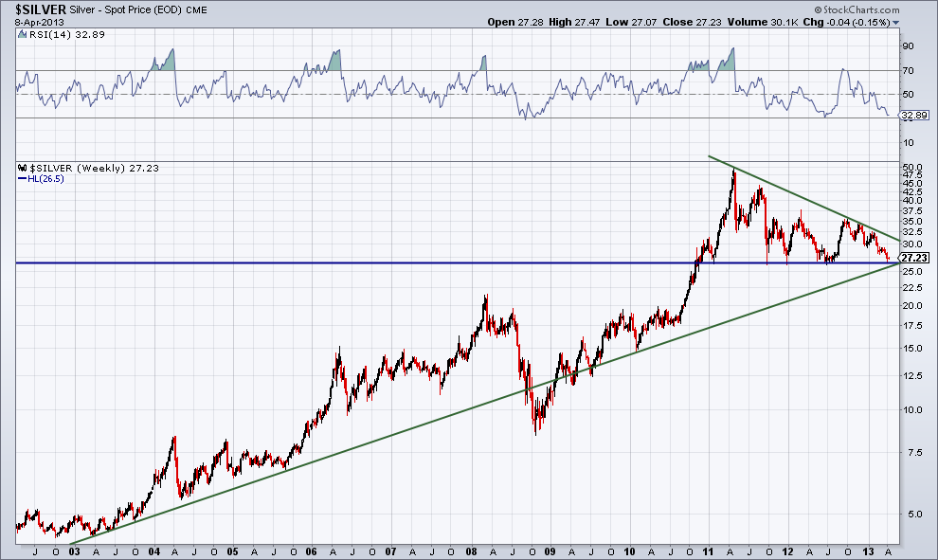938x560 pixels.
Task: Click the Open 27.28 value in header
Action: pyautogui.click(x=512, y=22)
